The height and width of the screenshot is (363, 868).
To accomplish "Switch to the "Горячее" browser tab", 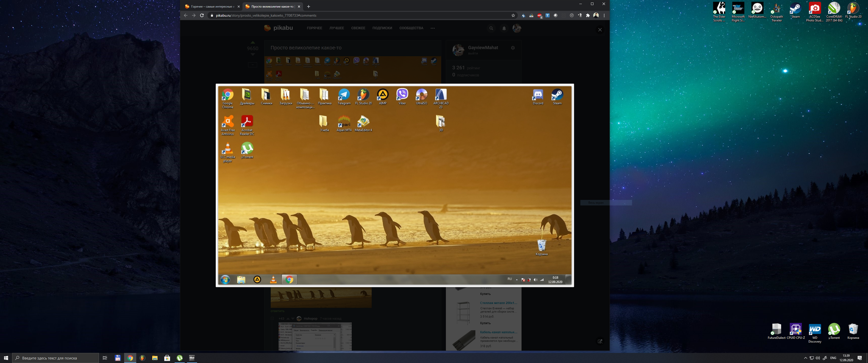I will (x=211, y=7).
